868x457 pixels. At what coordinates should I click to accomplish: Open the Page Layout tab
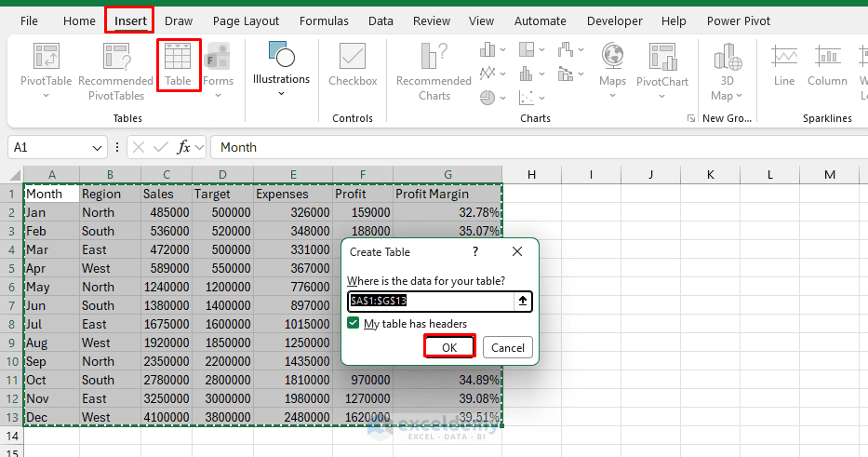click(246, 21)
